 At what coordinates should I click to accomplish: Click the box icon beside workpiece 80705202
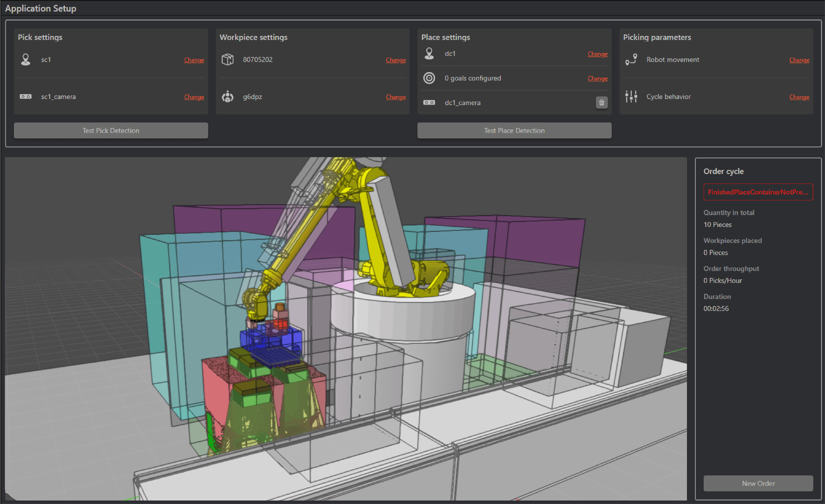[228, 60]
